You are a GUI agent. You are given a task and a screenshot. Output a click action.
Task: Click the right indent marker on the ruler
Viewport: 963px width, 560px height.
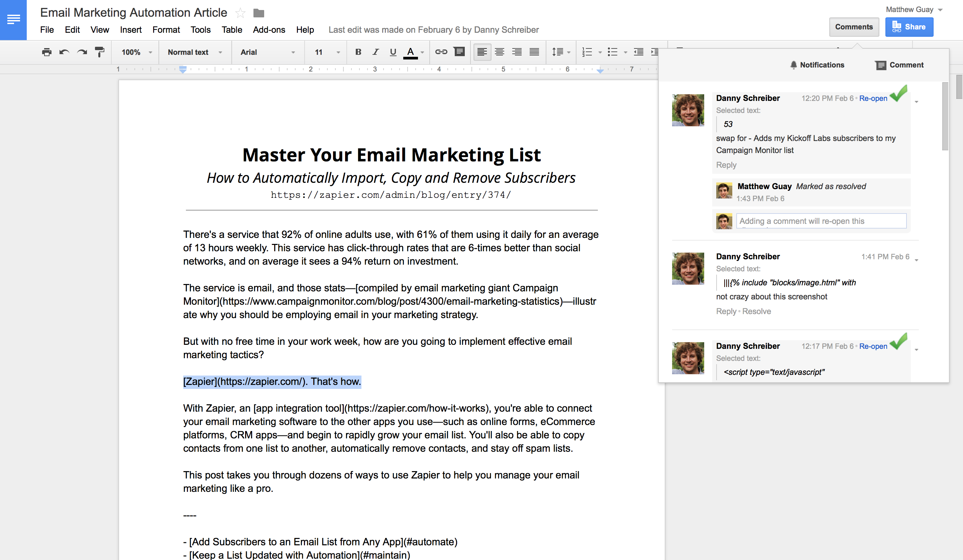[x=600, y=71]
